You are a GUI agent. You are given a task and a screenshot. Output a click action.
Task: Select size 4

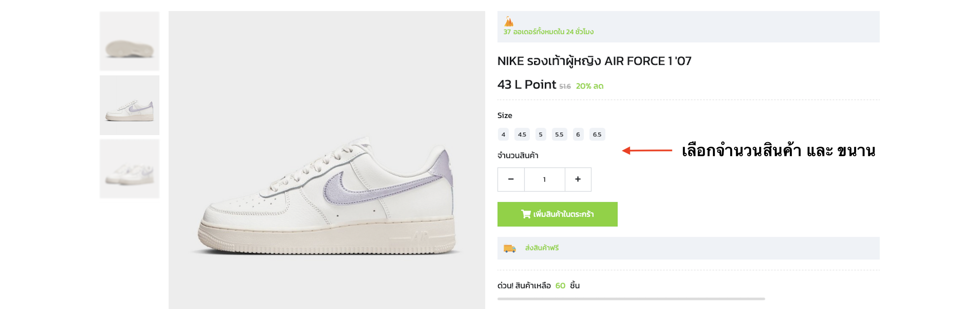(503, 135)
